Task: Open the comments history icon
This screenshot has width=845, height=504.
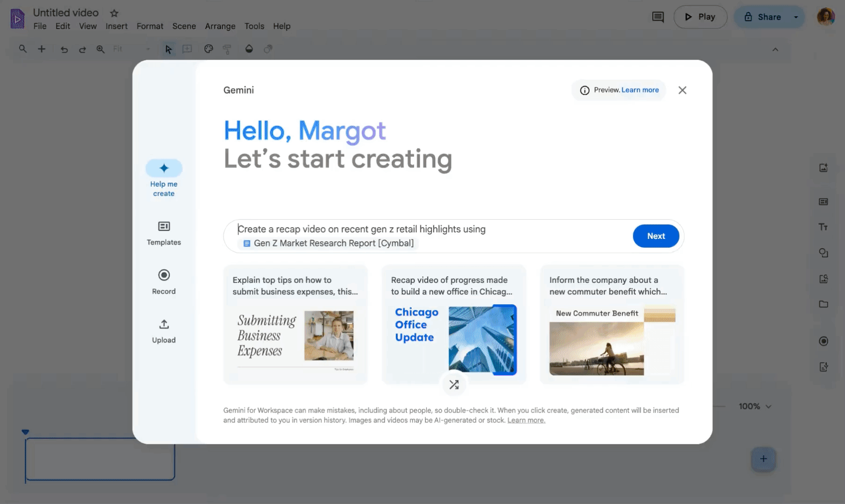Action: click(658, 17)
